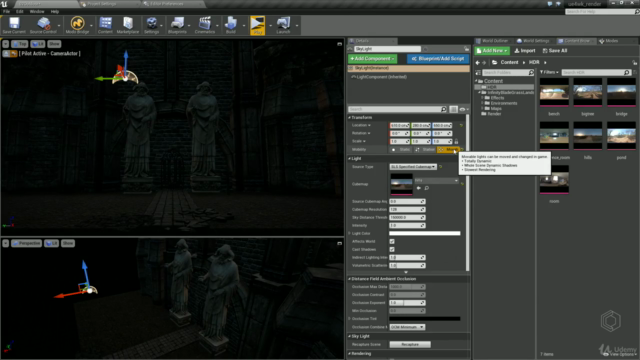This screenshot has height=360, width=640.
Task: Browse to cubemap asset with magnifier icon
Action: point(427,188)
